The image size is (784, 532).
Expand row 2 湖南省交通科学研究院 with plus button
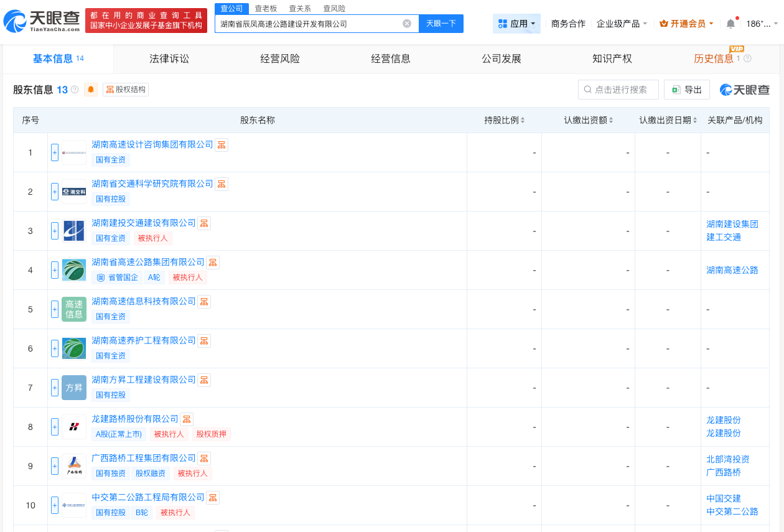55,192
